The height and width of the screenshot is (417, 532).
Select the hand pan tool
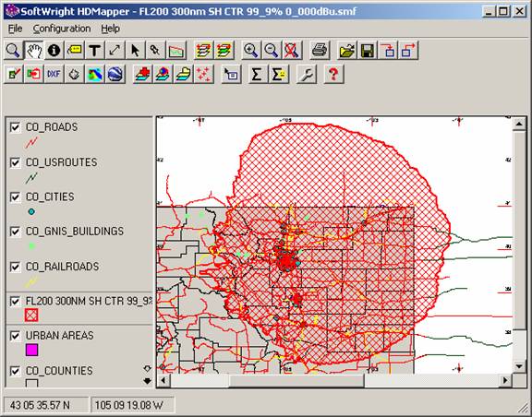[33, 51]
